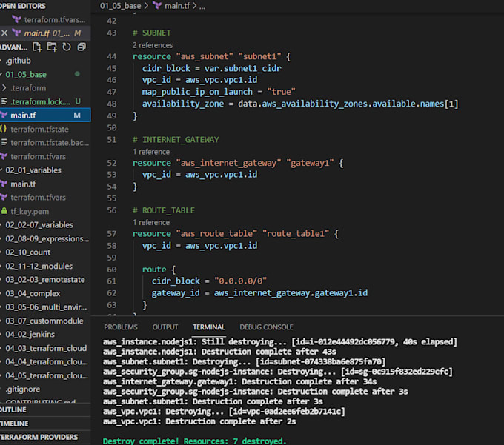This screenshot has width=504, height=445.
Task: Click the New File icon in explorer header
Action: 37,47
